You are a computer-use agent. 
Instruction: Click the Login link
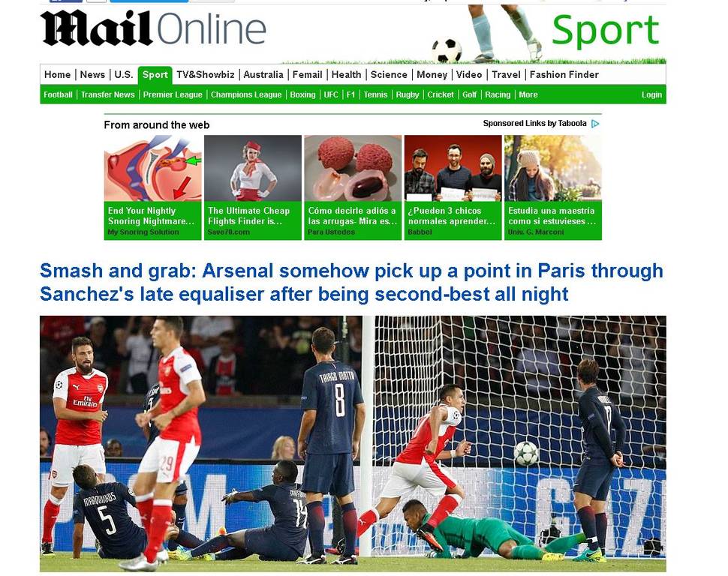(x=651, y=94)
